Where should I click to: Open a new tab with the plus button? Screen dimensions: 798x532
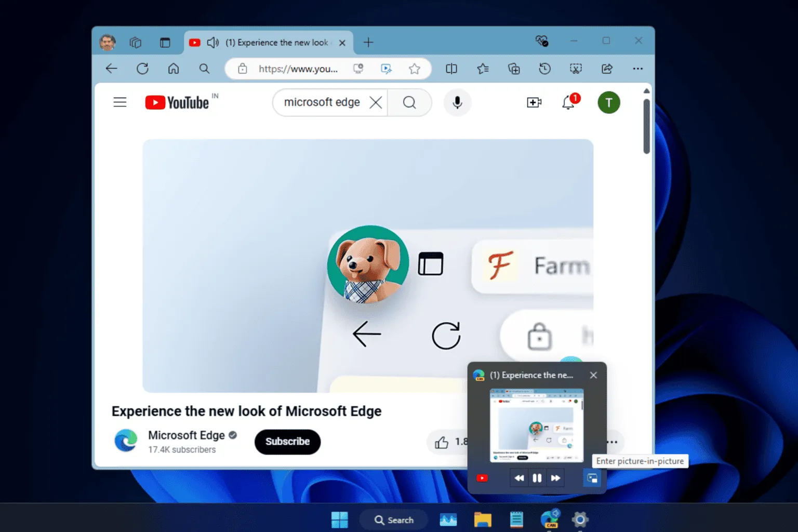point(368,43)
